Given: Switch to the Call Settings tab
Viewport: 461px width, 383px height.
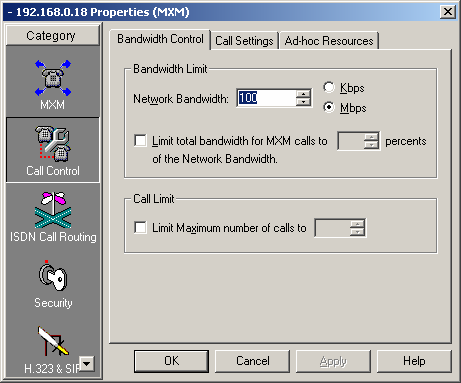Looking at the screenshot, I should pyautogui.click(x=244, y=41).
